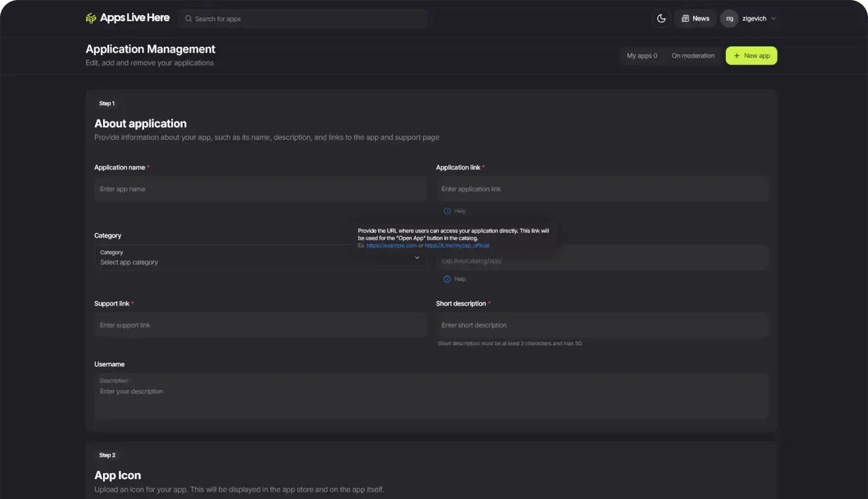This screenshot has width=868, height=499.
Task: Focus the Search for apps field
Action: pos(307,19)
